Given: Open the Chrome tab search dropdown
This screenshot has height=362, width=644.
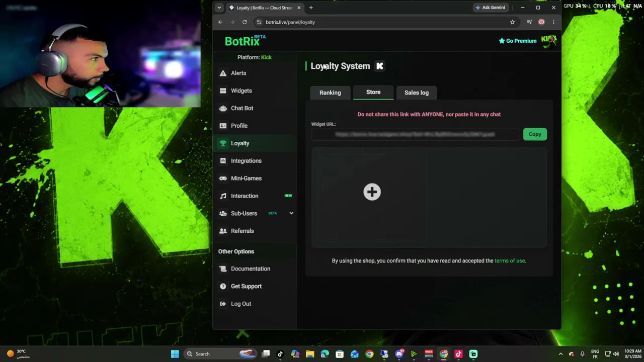Looking at the screenshot, I should click(219, 8).
